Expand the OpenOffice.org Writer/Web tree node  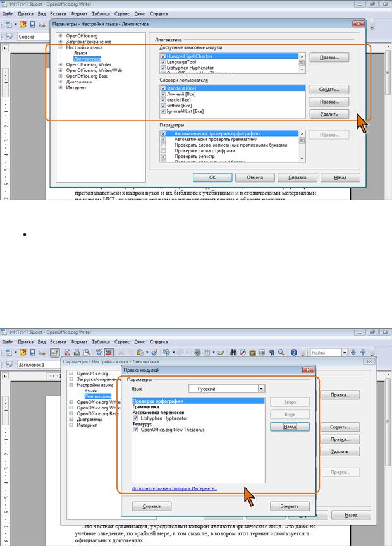[60, 70]
